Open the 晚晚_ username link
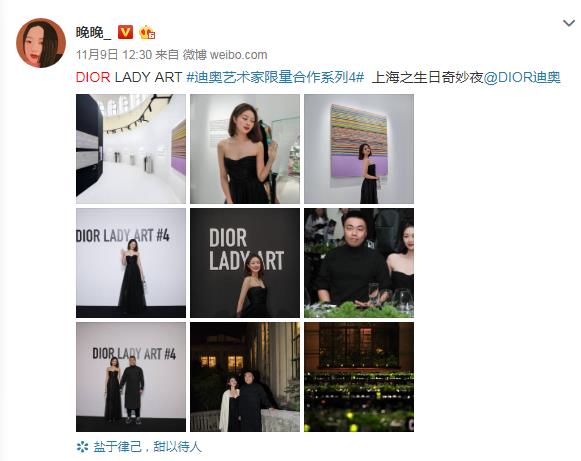Viewport: 581px width, 461px height. 93,33
